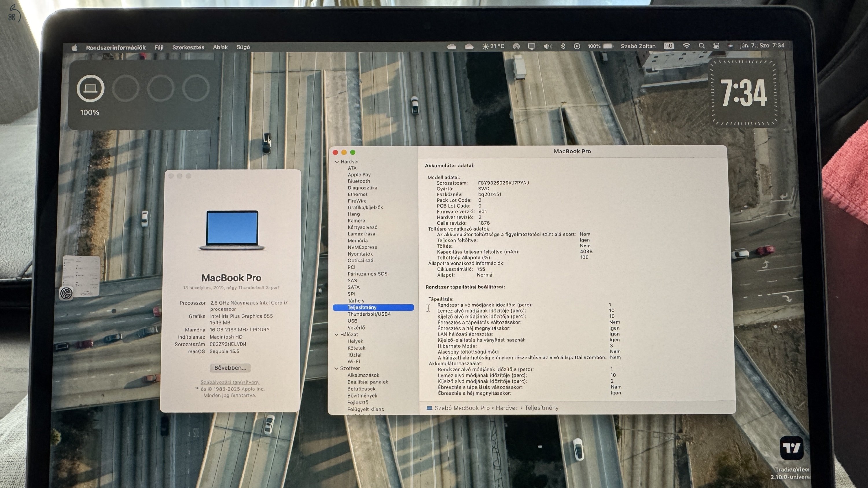Select Bluetooth in the sidebar list
Viewport: 868px width, 488px height.
(358, 181)
